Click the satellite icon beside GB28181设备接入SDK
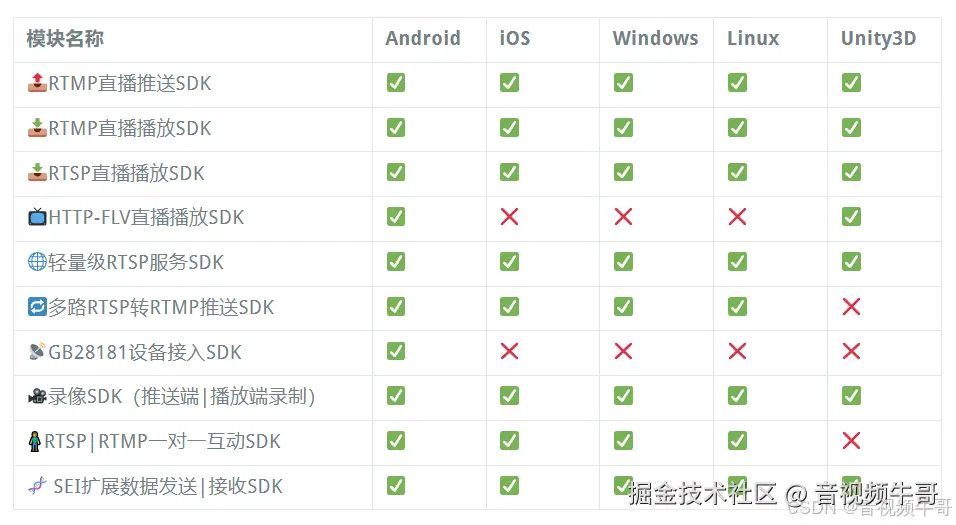The image size is (956, 525). (37, 351)
